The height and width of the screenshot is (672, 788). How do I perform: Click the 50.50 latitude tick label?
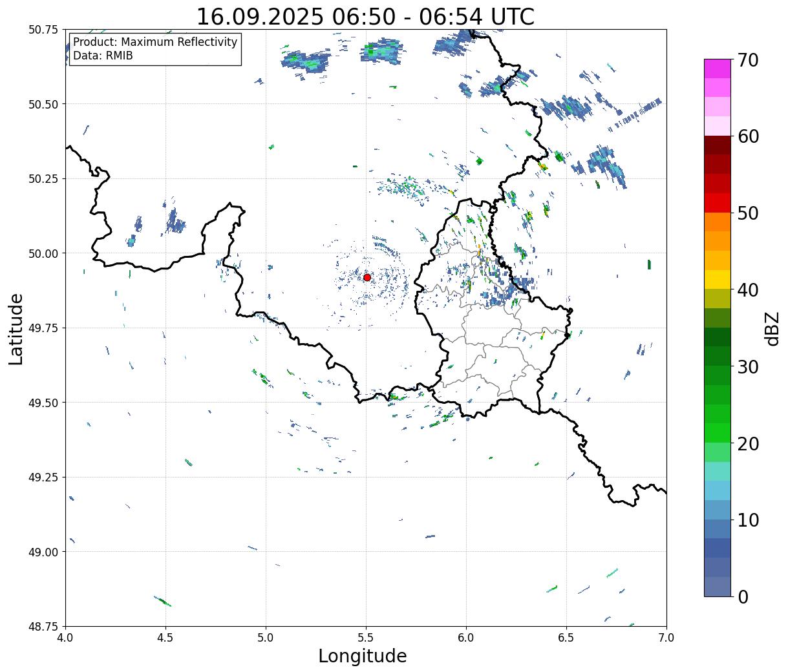(x=43, y=104)
